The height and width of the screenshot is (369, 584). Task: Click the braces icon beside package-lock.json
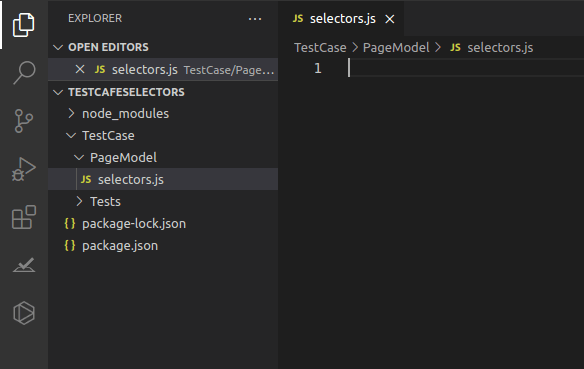[70, 223]
